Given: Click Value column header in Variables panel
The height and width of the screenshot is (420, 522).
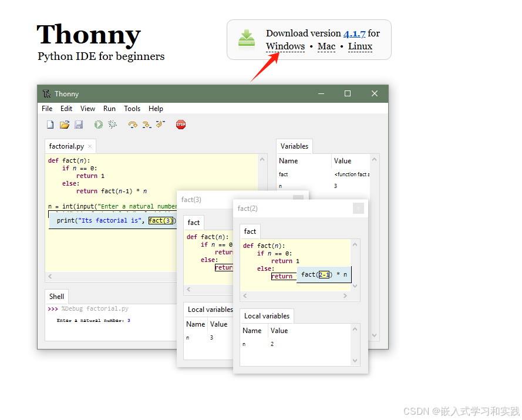Looking at the screenshot, I should coord(351,161).
